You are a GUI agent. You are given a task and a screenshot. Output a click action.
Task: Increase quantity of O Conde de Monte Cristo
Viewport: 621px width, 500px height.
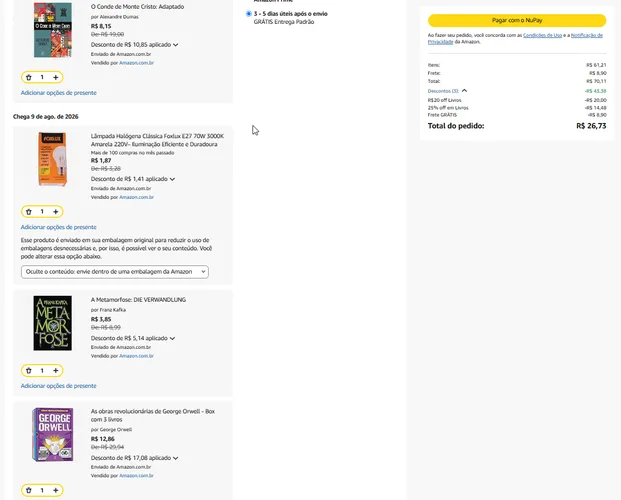pos(55,77)
